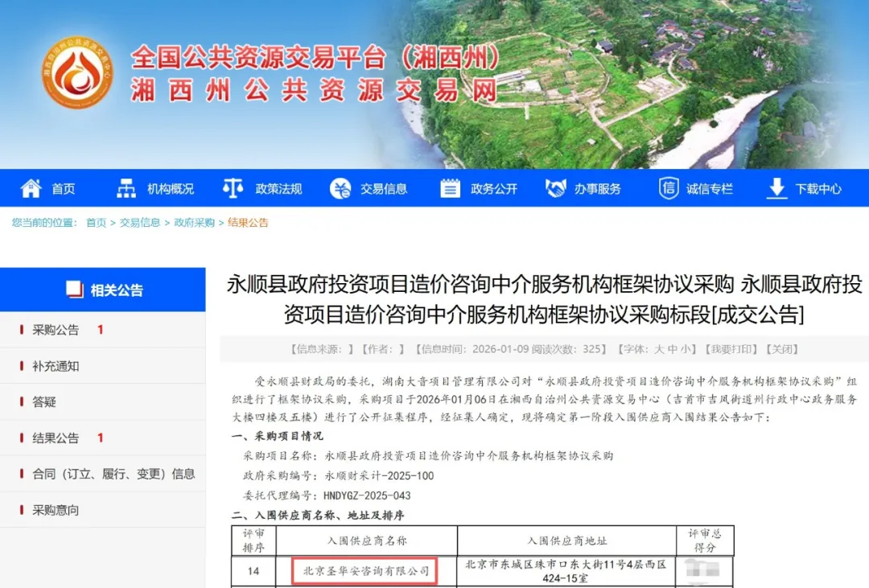Click the 政务公开 document icon
Viewport: 869px width, 588px height.
[x=450, y=188]
